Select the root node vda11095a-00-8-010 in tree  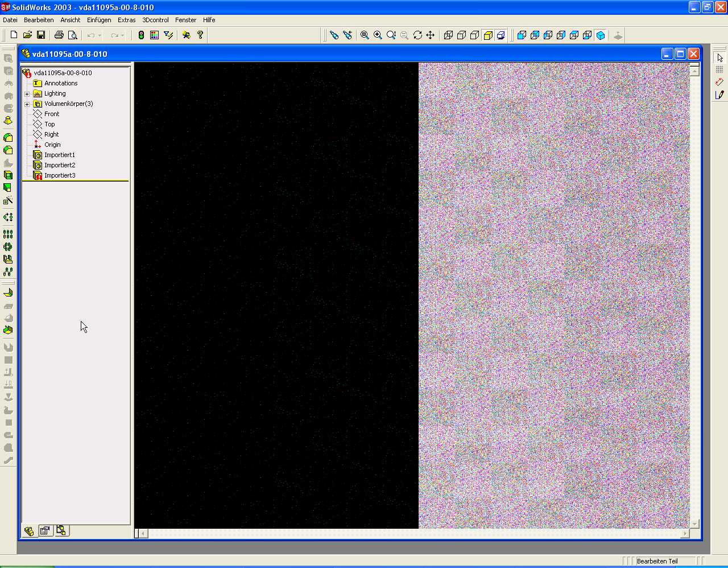(x=63, y=73)
